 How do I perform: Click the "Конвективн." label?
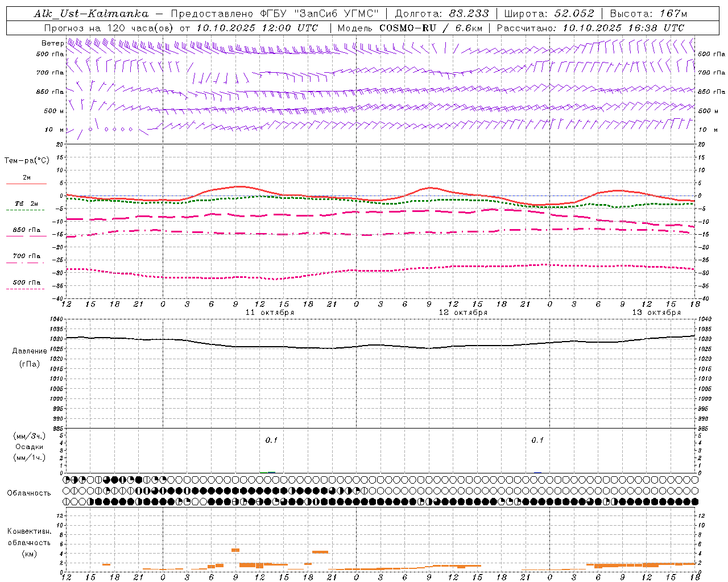tap(30, 531)
